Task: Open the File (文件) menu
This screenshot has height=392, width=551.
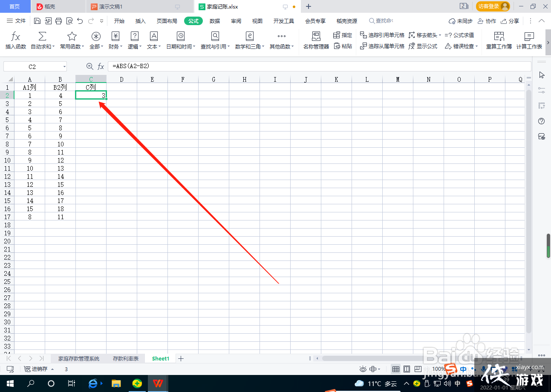Action: [x=16, y=21]
